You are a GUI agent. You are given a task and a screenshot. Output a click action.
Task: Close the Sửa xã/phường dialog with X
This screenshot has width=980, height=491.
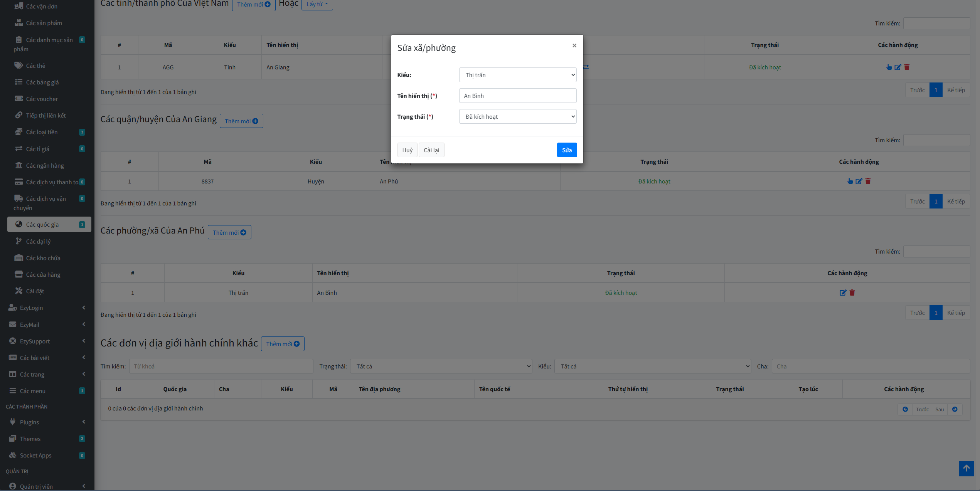574,45
